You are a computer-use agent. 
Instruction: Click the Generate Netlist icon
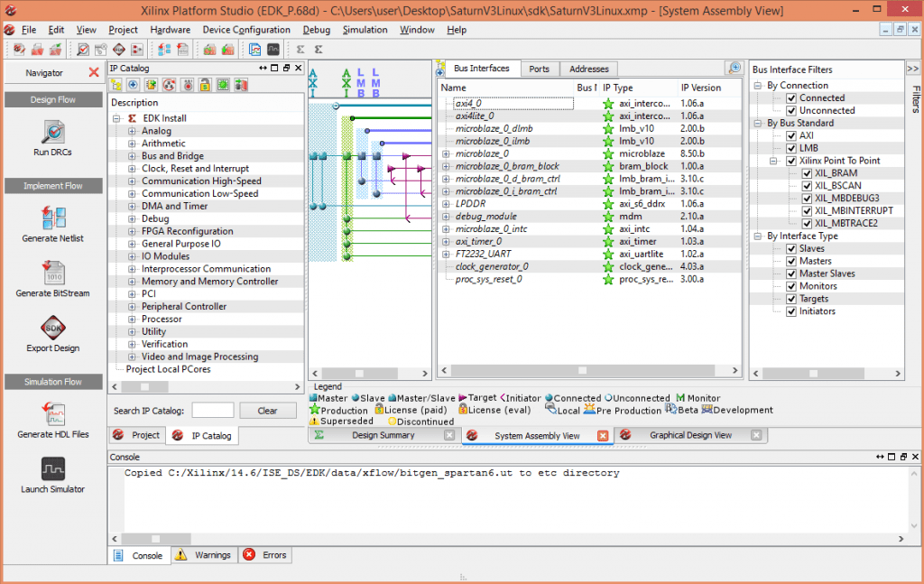53,218
